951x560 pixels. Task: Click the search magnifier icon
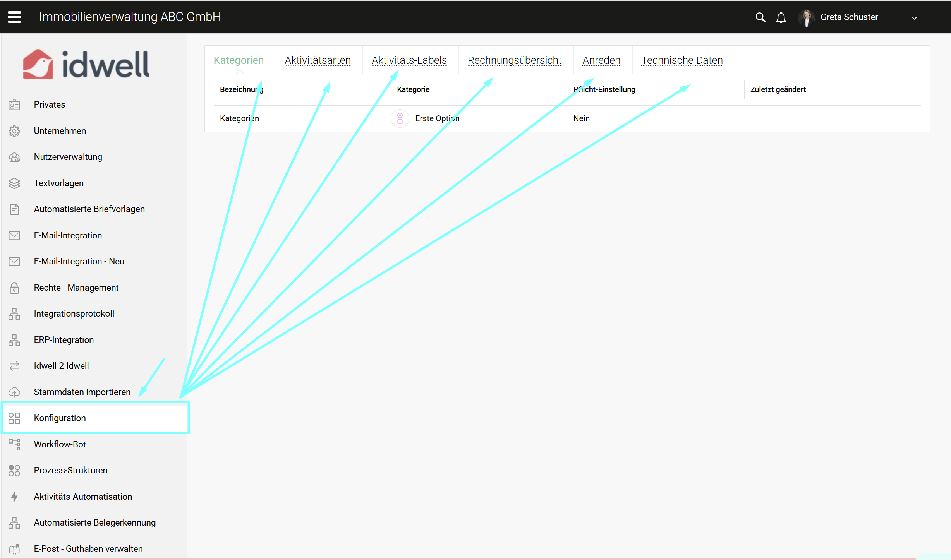click(x=760, y=17)
